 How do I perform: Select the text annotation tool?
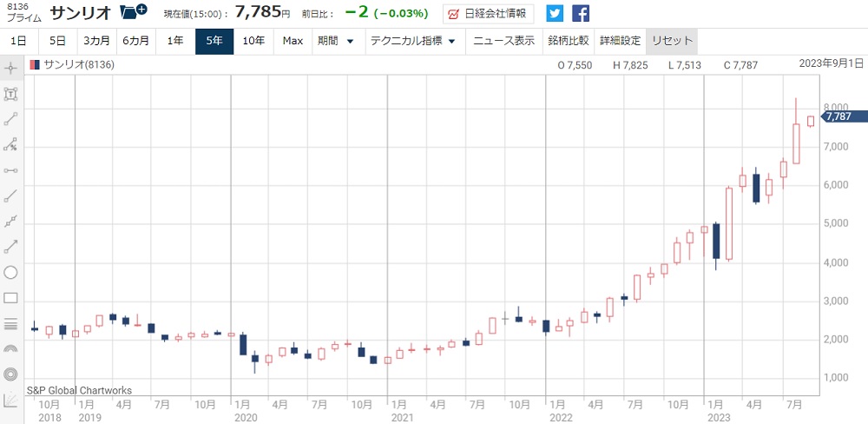click(x=10, y=94)
